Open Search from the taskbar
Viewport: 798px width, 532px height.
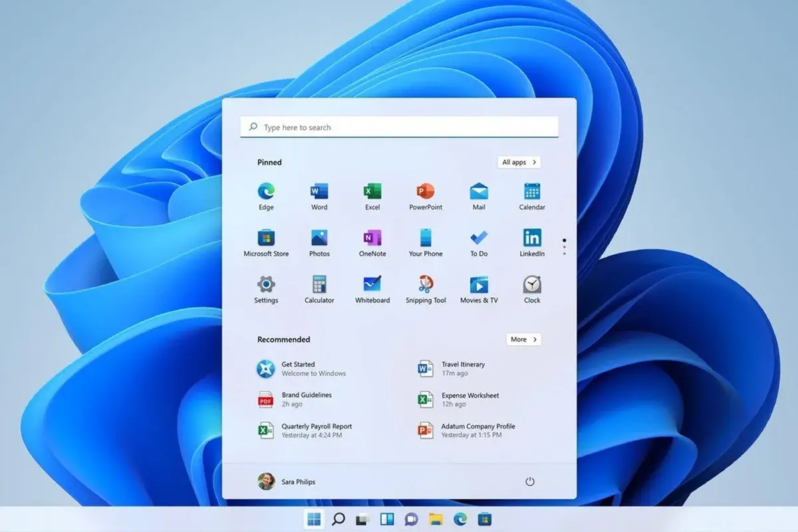tap(338, 519)
